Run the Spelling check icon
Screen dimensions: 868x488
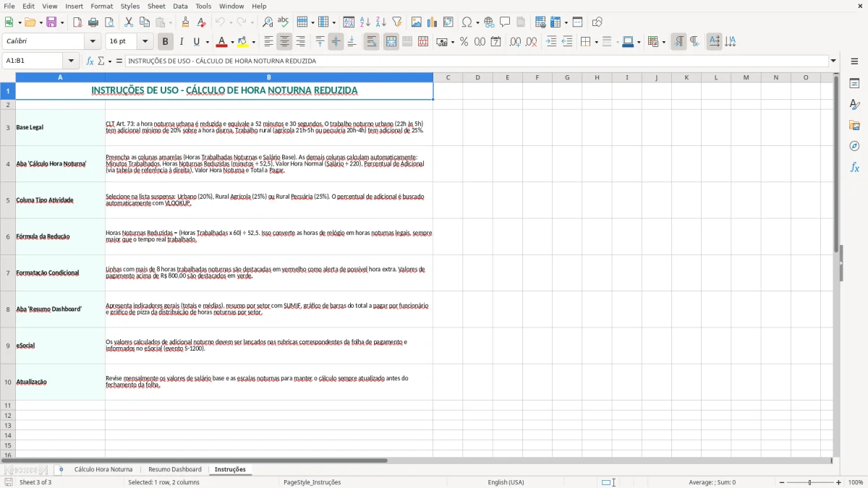(x=284, y=22)
